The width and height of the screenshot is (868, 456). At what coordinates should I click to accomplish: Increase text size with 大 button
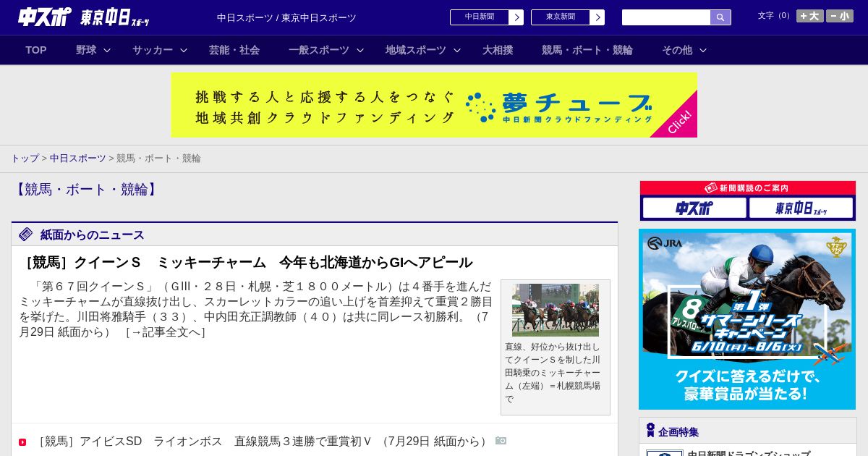(810, 16)
